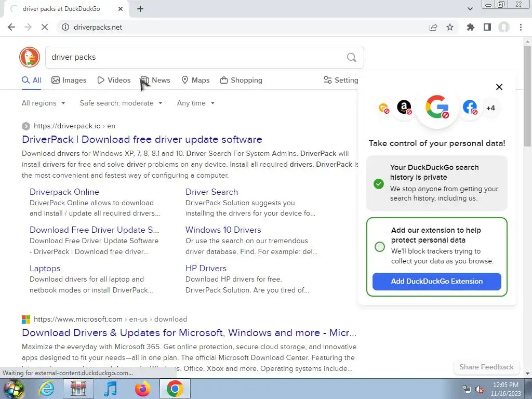Switch to the News tab
This screenshot has width=532, height=399.
[x=156, y=80]
